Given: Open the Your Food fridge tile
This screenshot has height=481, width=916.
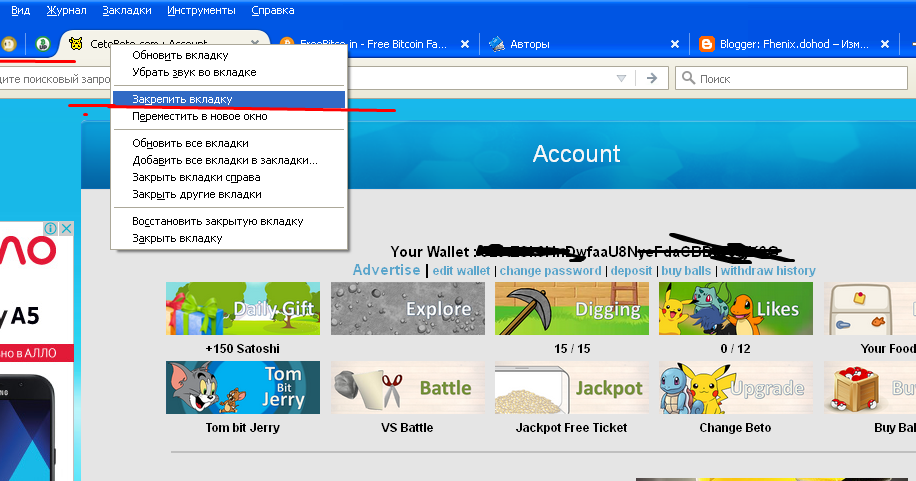Looking at the screenshot, I should 870,309.
